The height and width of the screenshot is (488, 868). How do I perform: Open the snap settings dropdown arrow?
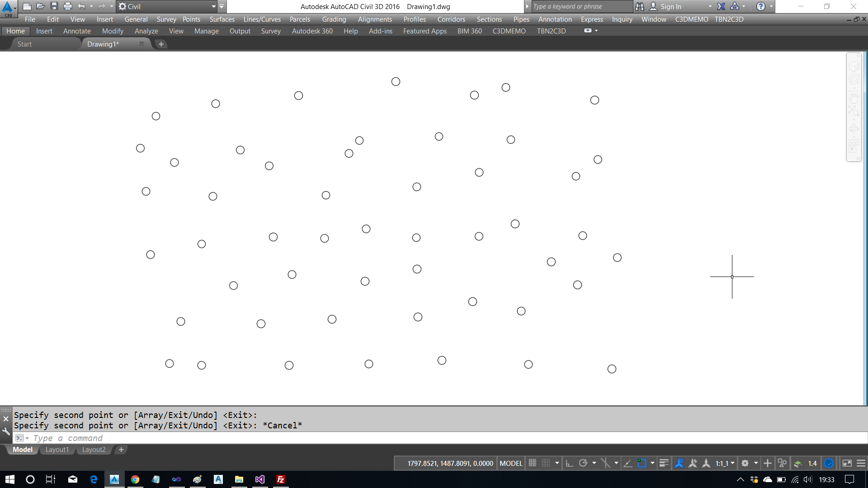click(x=557, y=463)
